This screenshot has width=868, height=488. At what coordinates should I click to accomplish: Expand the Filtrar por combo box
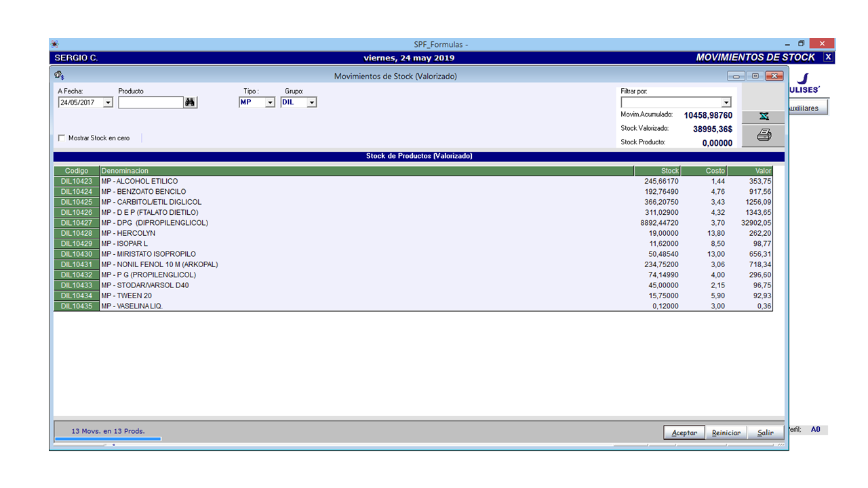pos(727,102)
